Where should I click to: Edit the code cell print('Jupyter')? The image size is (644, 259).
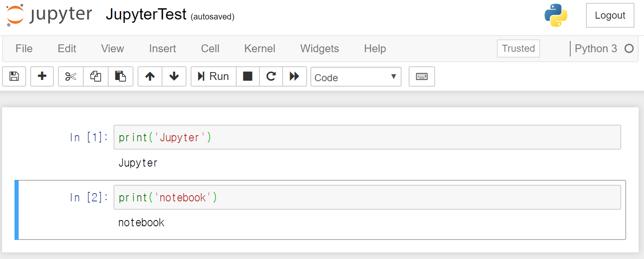[367, 137]
